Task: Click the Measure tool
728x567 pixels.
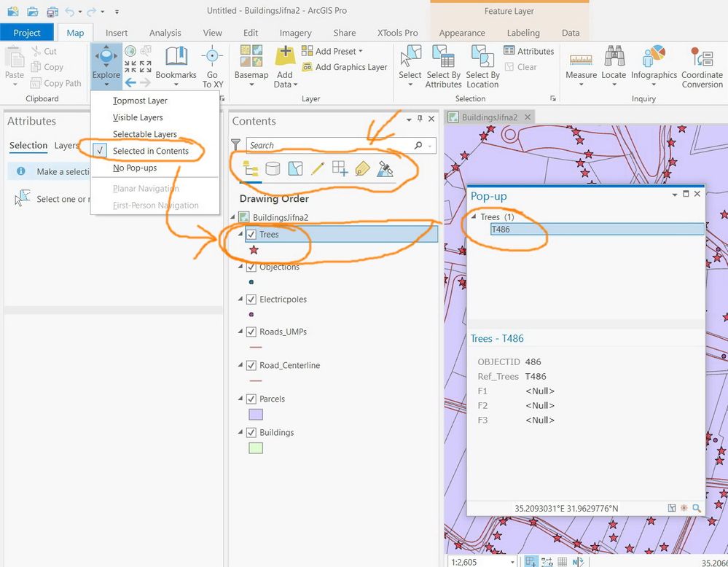Action: coord(581,66)
